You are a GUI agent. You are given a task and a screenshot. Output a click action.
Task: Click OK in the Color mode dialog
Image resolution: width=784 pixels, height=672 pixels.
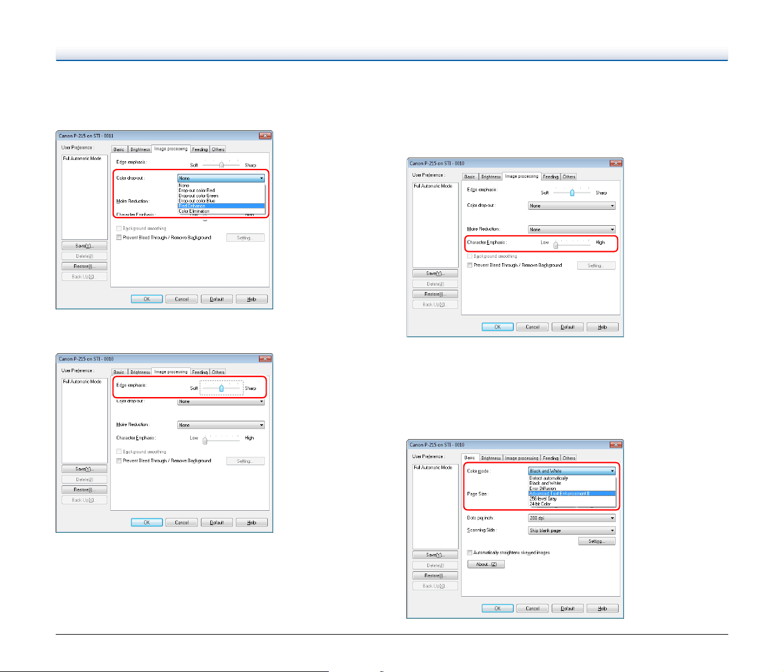[x=498, y=609]
